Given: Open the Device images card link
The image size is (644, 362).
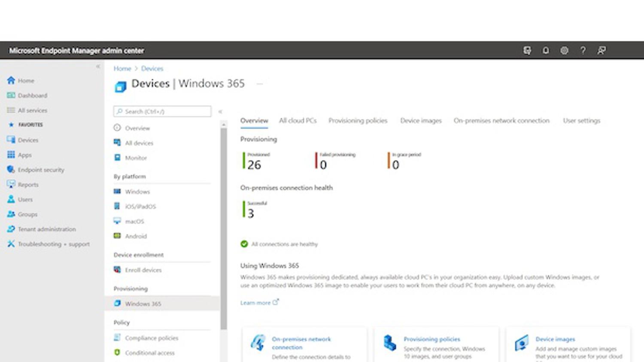Looking at the screenshot, I should coord(555,339).
